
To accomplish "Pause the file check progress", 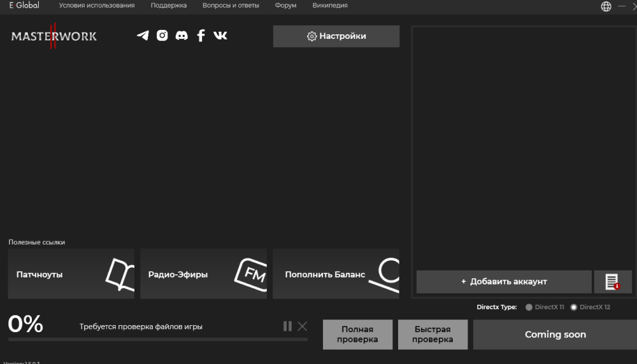I will 287,326.
